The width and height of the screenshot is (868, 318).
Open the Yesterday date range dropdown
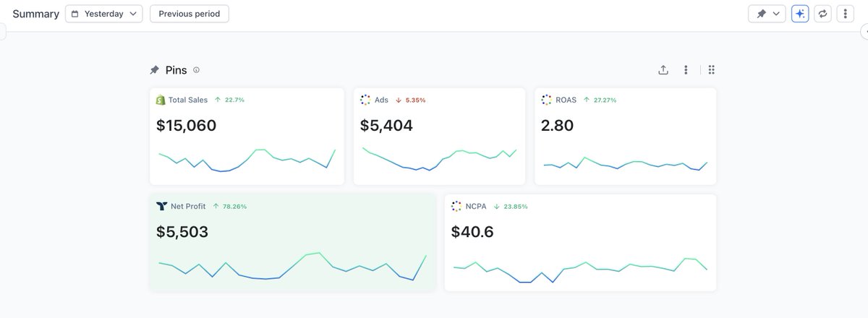click(104, 14)
